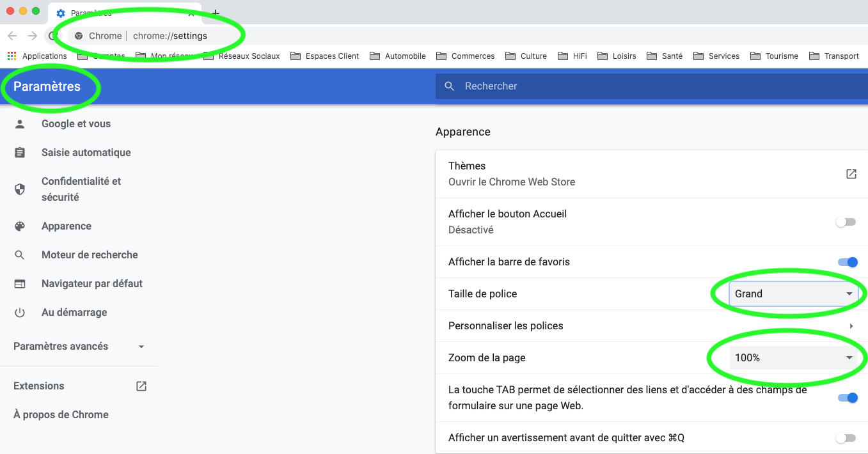The height and width of the screenshot is (454, 868).
Task: Go to Confidentialité et sécurité section
Action: 81,189
